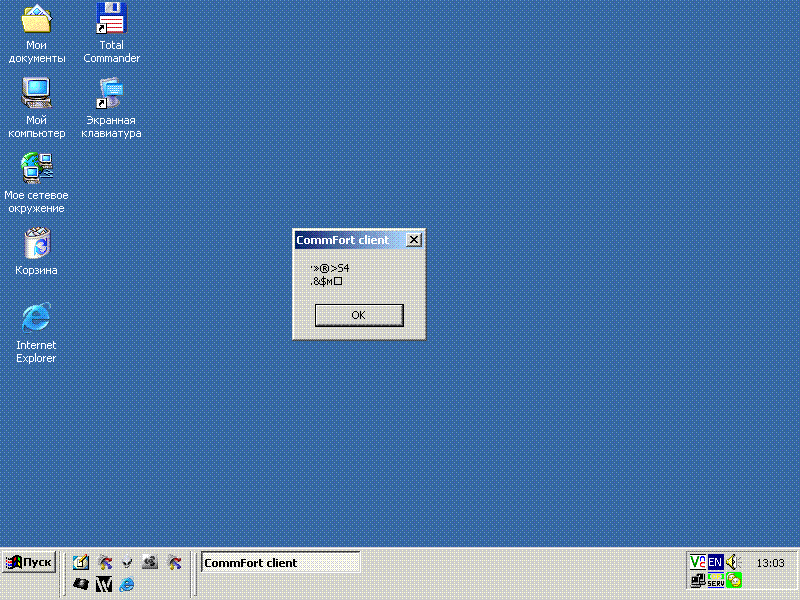Open Internet Explorer from the desktop
Viewport: 800px width, 600px height.
point(37,319)
